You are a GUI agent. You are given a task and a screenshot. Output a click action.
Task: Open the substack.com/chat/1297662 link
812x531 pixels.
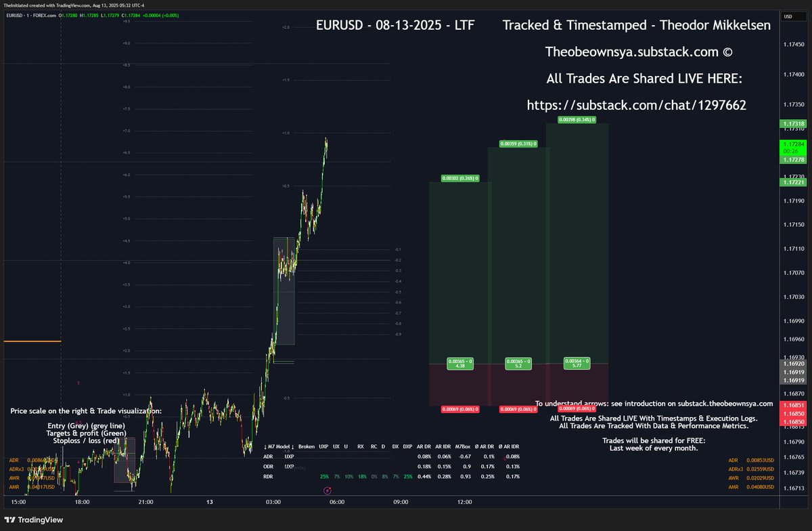point(637,105)
